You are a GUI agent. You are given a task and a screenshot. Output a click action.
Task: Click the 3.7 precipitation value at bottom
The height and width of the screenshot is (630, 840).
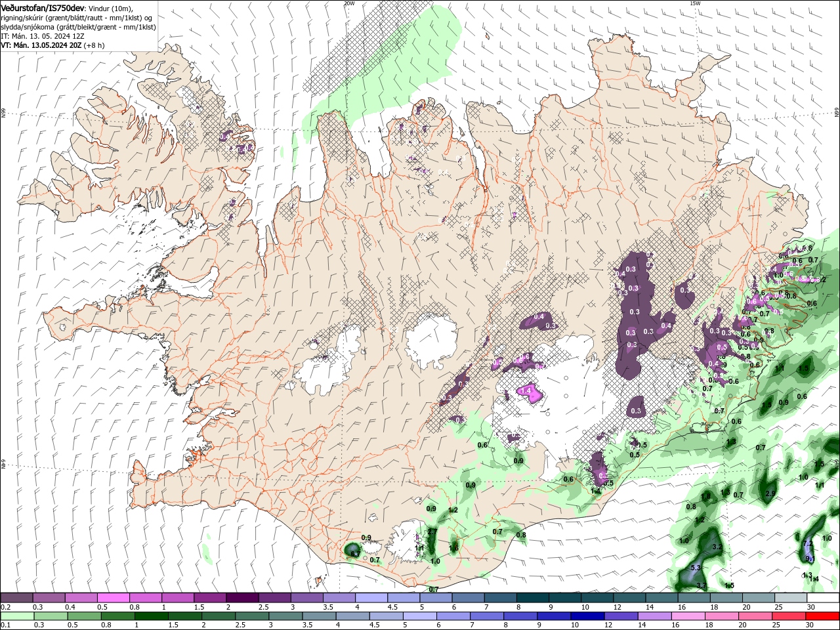point(702,585)
